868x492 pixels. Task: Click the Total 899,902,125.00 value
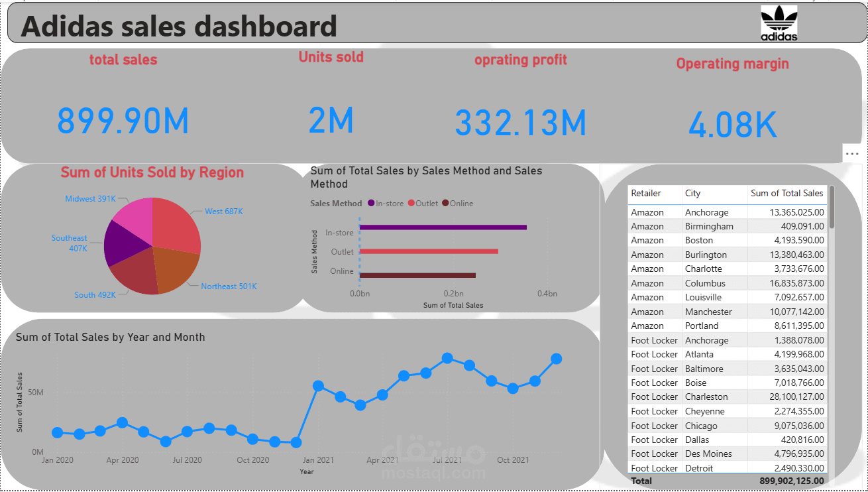tap(792, 481)
